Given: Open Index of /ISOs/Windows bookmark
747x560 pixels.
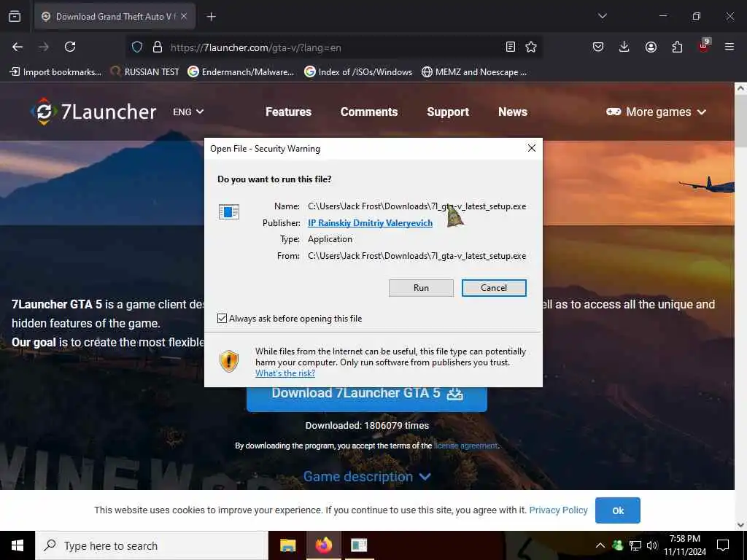Looking at the screenshot, I should 358,72.
